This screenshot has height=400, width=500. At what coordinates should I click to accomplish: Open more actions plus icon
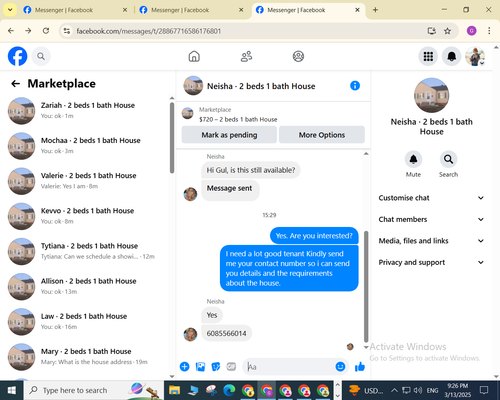coord(184,367)
